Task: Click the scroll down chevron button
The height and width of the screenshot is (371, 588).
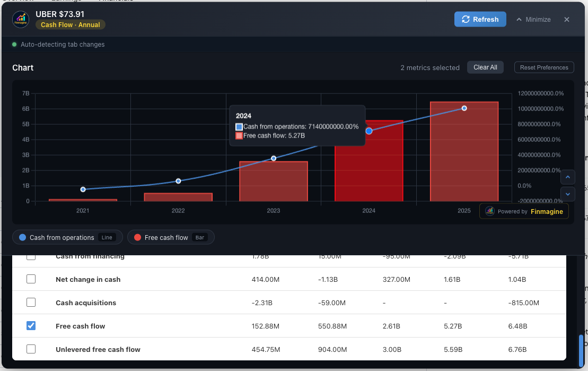Action: 567,194
